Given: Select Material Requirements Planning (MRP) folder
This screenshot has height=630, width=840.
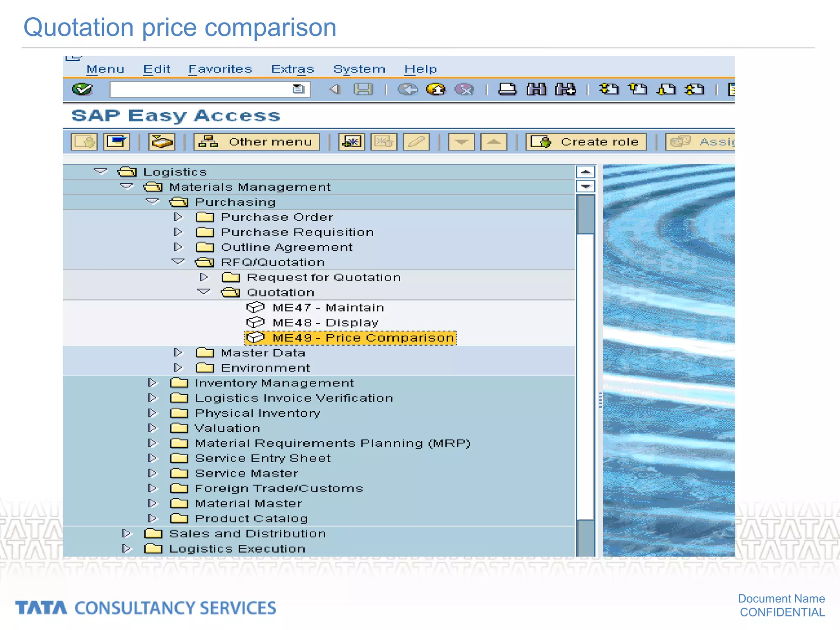Looking at the screenshot, I should pyautogui.click(x=320, y=443).
